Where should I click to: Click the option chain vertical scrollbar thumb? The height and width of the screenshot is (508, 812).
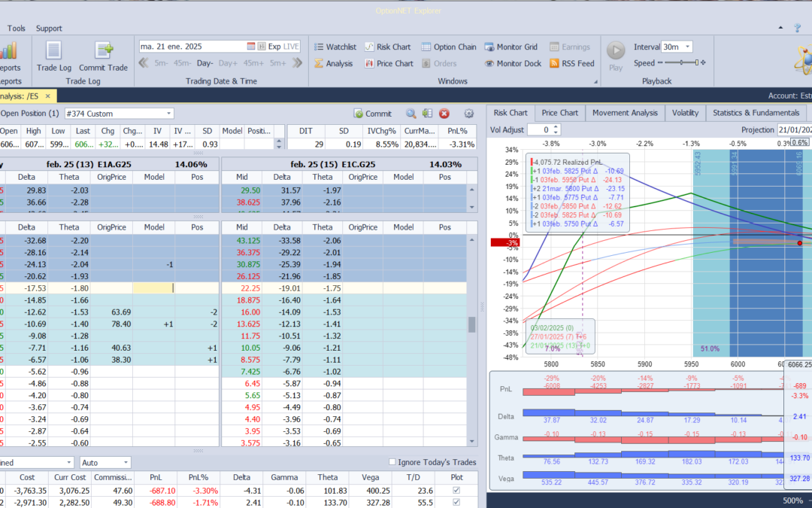point(471,324)
